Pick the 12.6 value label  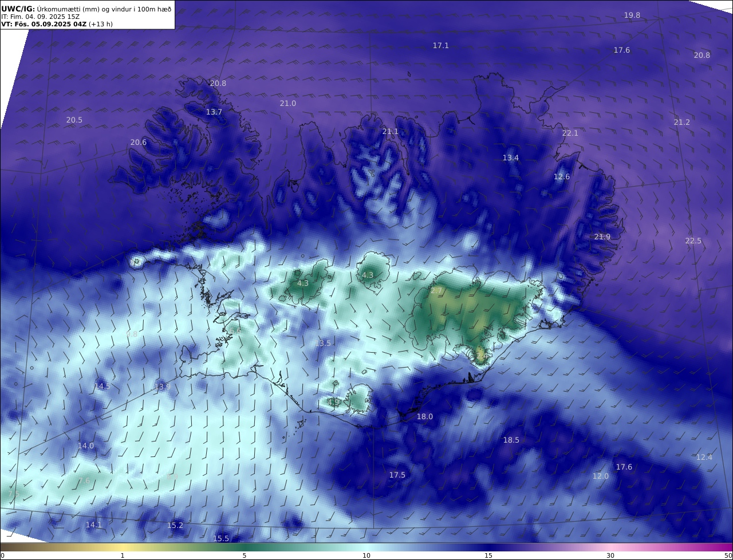pos(562,177)
